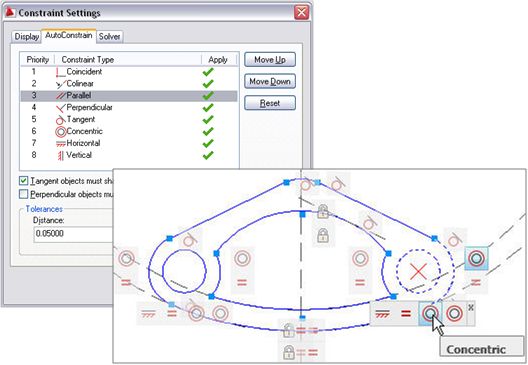
Task: Open the Solver tab
Action: coord(109,36)
